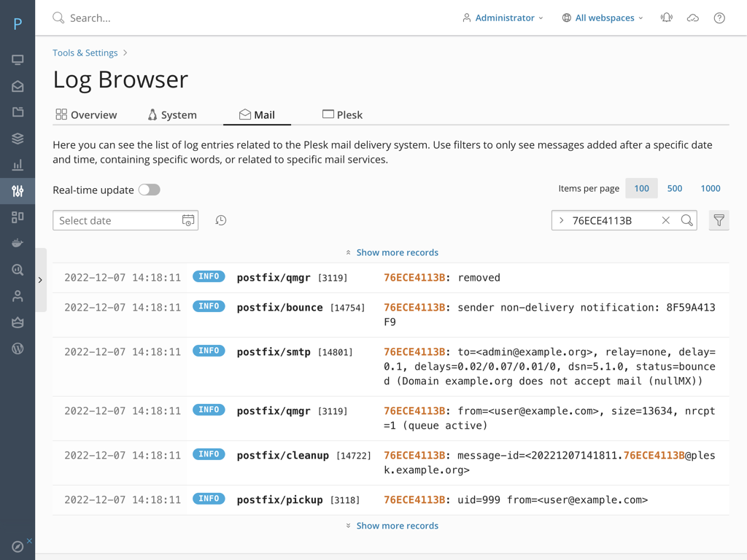Select the Mail tab
Screen dimensions: 747x560
tap(258, 114)
